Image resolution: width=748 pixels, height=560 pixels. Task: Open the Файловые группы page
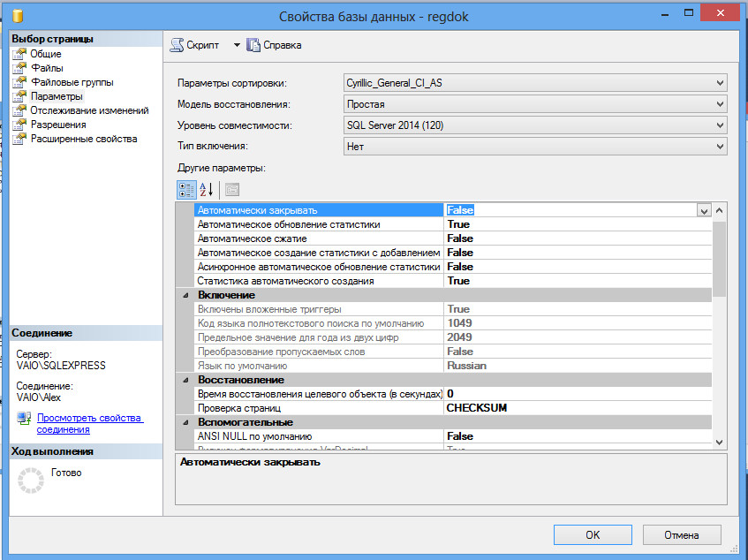click(x=72, y=82)
